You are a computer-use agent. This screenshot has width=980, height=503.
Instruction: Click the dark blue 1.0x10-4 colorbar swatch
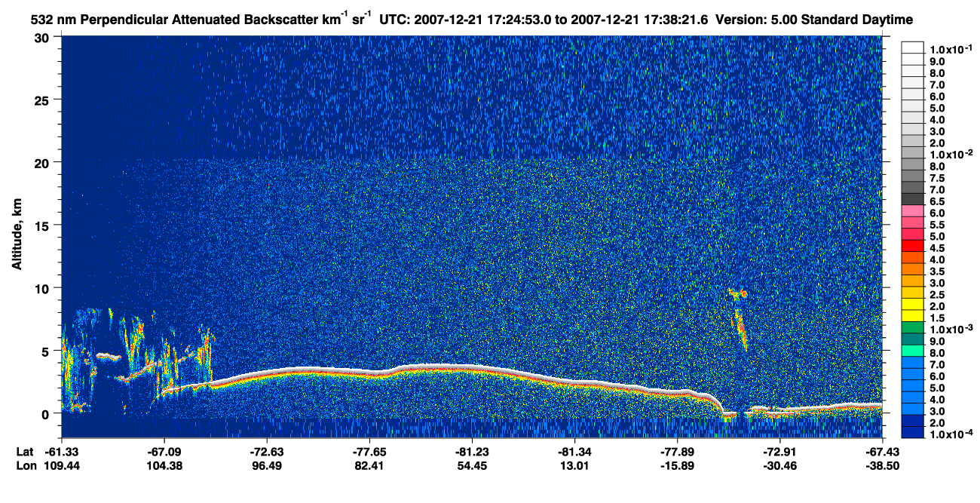912,432
